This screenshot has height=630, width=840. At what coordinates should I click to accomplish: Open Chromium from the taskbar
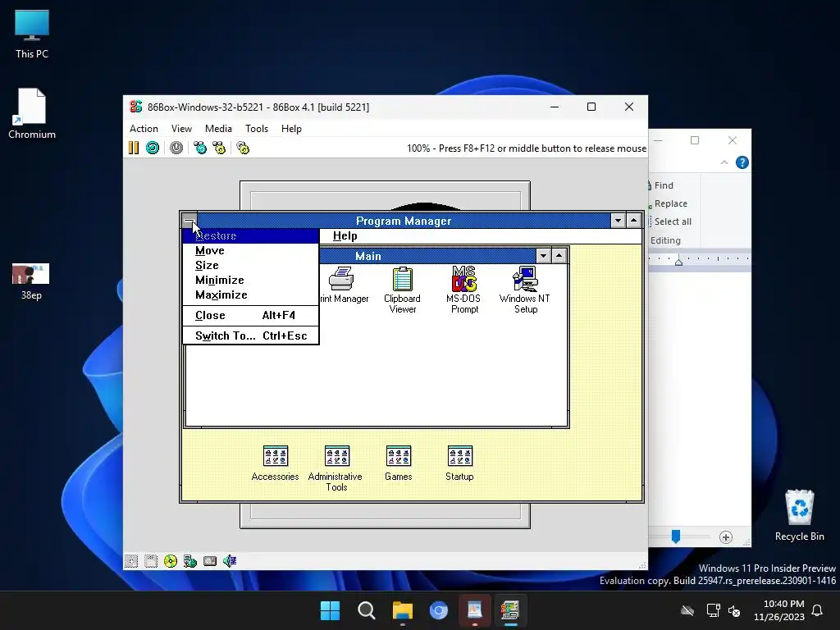439,610
